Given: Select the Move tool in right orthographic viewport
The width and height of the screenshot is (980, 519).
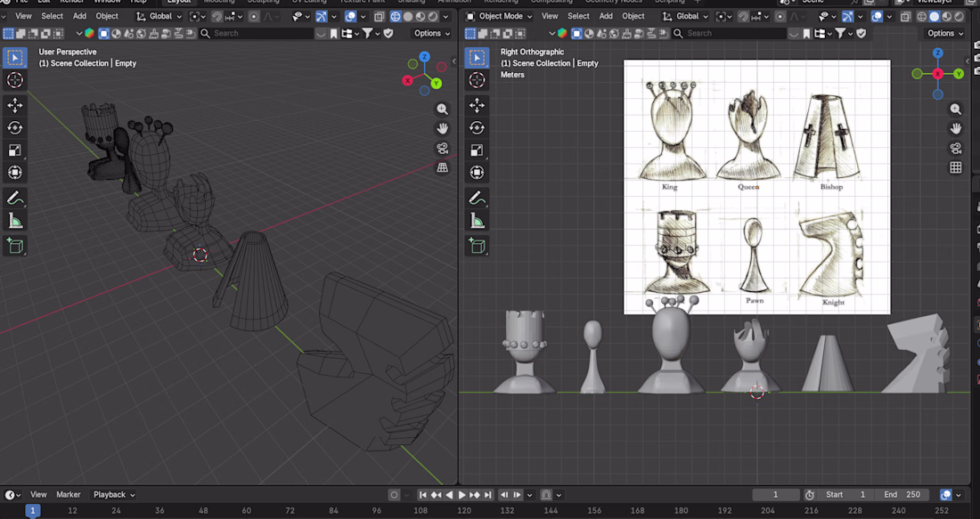Looking at the screenshot, I should [x=477, y=105].
